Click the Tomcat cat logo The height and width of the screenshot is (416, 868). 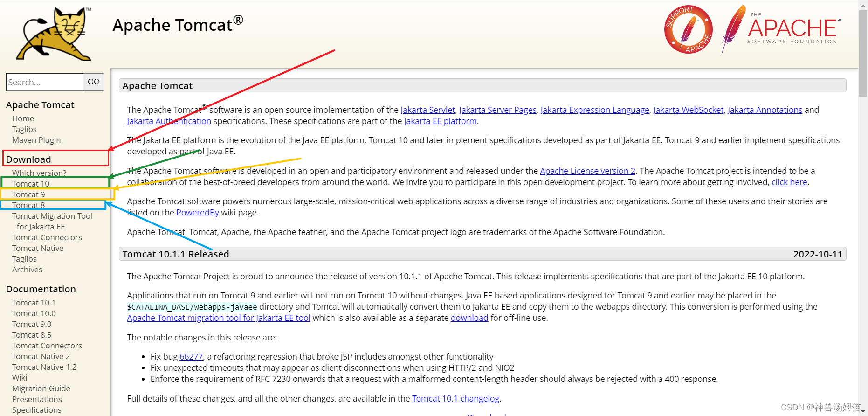point(54,34)
